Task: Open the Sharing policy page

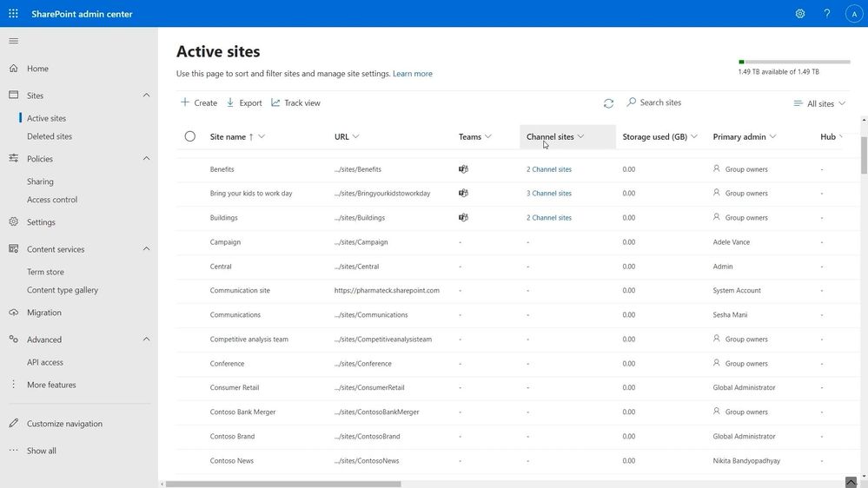Action: tap(41, 181)
